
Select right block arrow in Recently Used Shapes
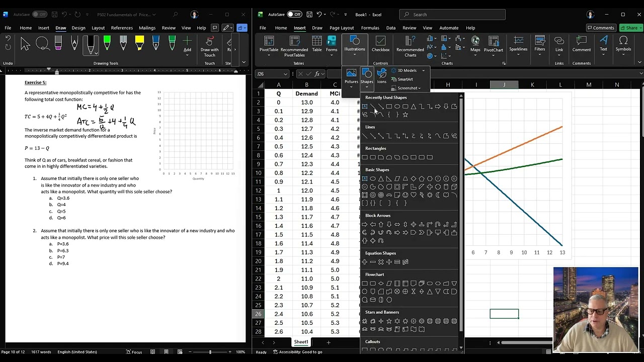click(x=438, y=107)
